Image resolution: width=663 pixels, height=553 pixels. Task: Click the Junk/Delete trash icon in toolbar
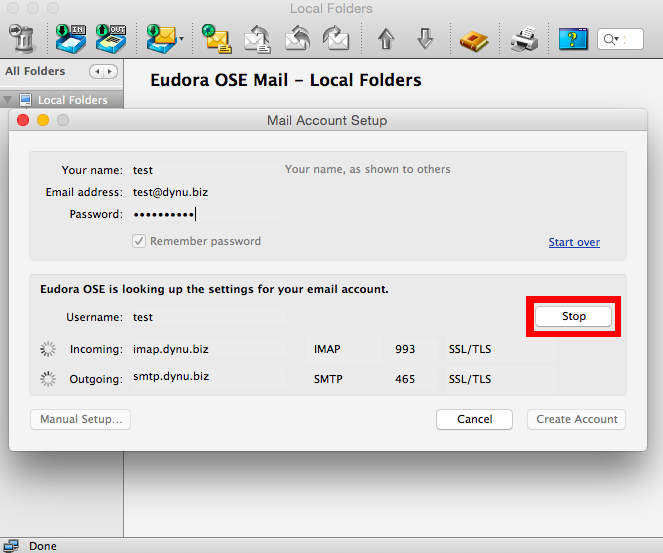point(22,38)
